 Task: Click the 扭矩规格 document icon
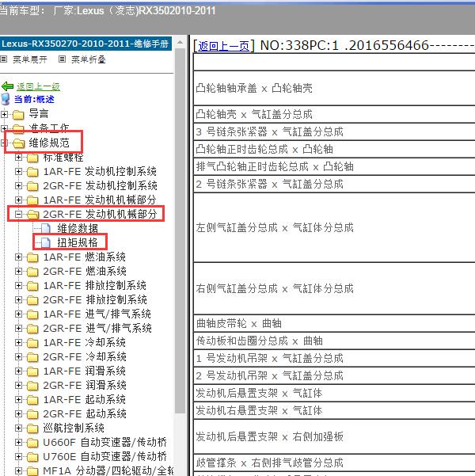(x=46, y=242)
